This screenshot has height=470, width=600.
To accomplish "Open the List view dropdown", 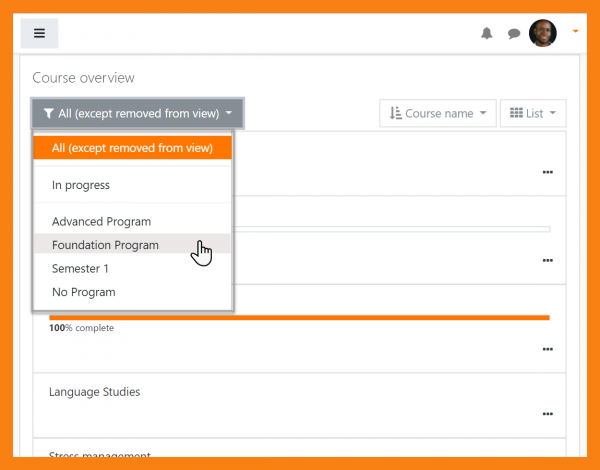I will pyautogui.click(x=533, y=113).
